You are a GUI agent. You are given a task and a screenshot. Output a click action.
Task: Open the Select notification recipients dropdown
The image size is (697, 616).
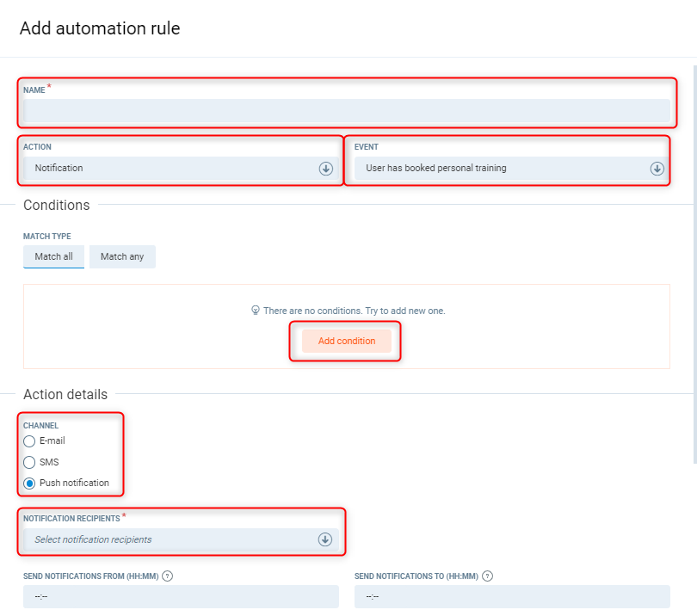point(172,539)
